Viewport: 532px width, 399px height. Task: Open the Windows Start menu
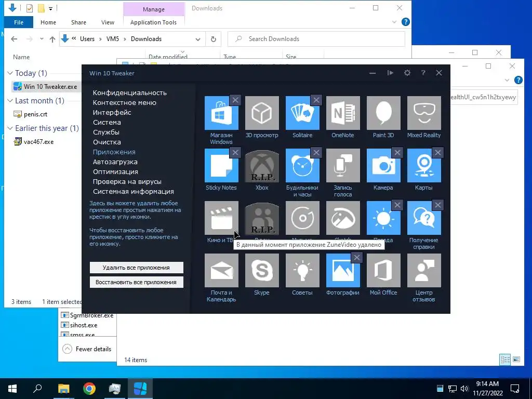coord(12,389)
